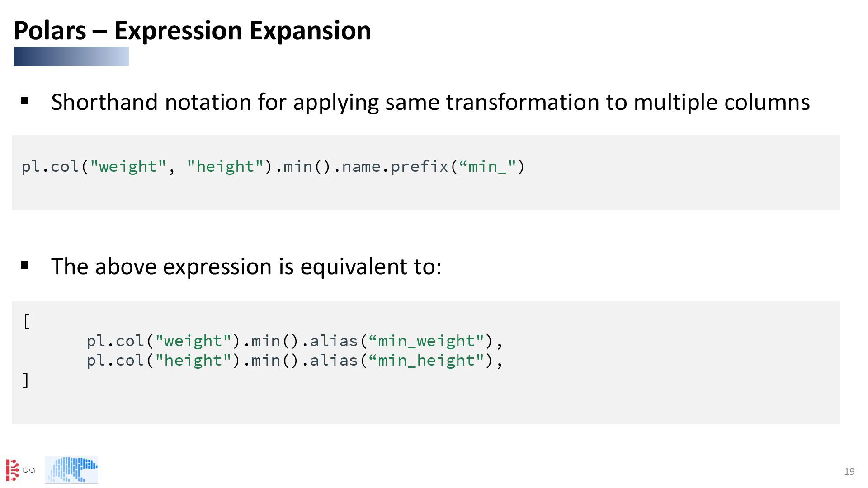Click the blue gradient bar under title
This screenshot has width=868, height=488.
point(71,56)
